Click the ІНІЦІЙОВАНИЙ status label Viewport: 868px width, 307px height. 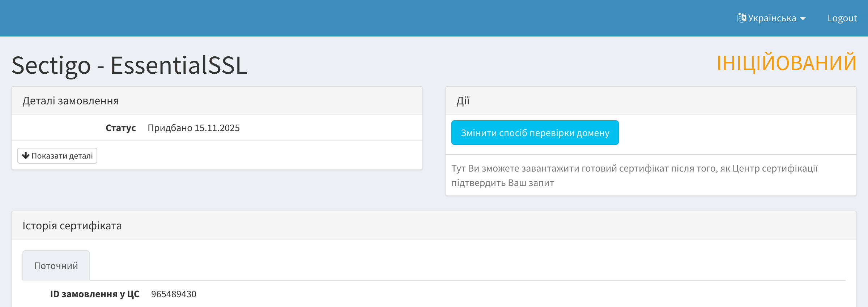click(x=786, y=63)
